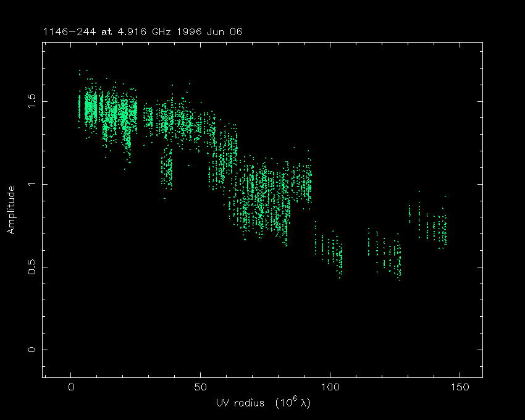Select the data cluster near UV radius 125
525x420 pixels.
[x=395, y=256]
